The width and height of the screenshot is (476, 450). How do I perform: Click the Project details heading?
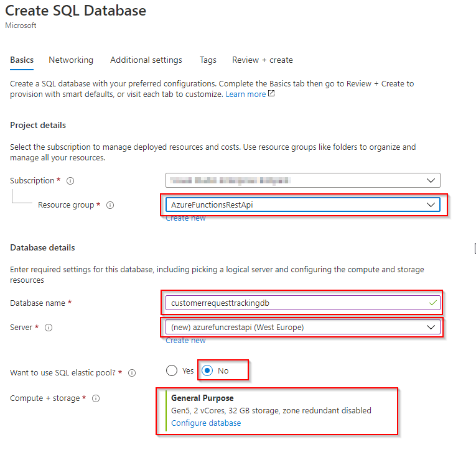(38, 125)
